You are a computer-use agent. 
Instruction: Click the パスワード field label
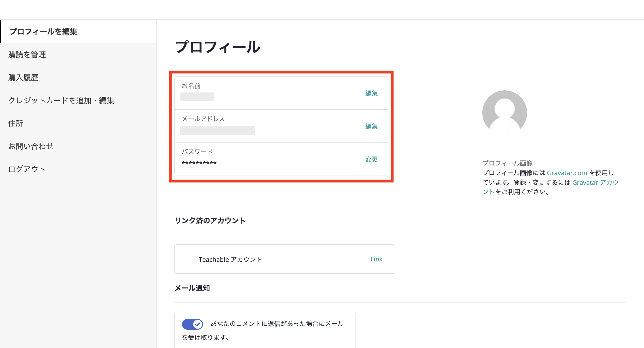(197, 152)
